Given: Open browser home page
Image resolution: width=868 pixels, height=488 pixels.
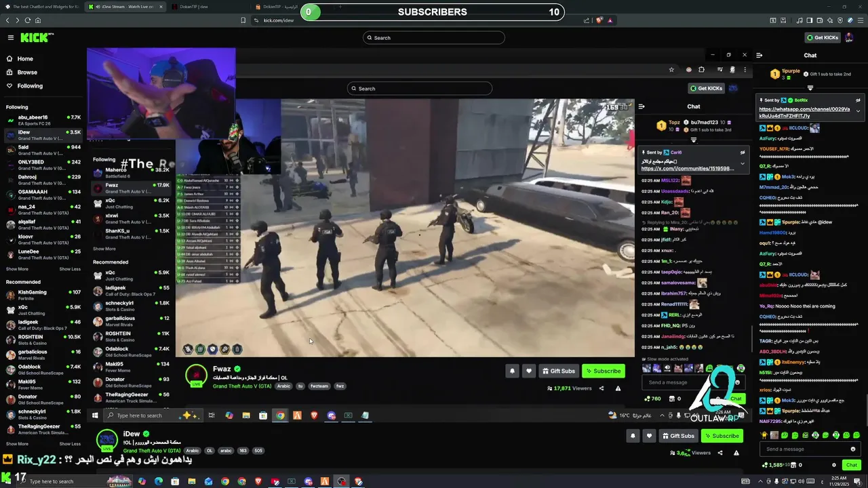Looking at the screenshot, I should [38, 20].
